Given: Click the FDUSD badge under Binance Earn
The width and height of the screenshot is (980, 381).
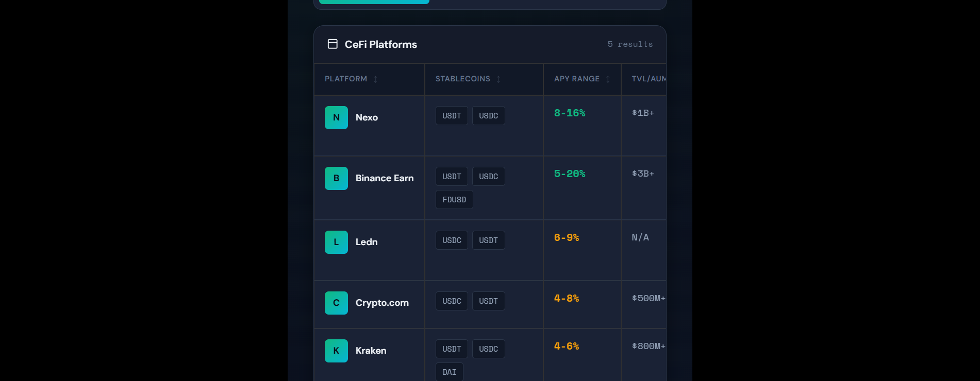Looking at the screenshot, I should (454, 199).
